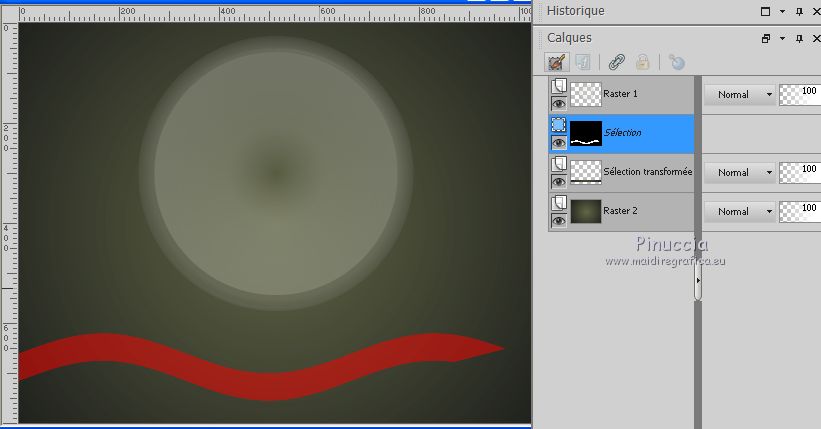Click the Raster 2 layer type icon
This screenshot has width=821, height=429.
pos(559,203)
